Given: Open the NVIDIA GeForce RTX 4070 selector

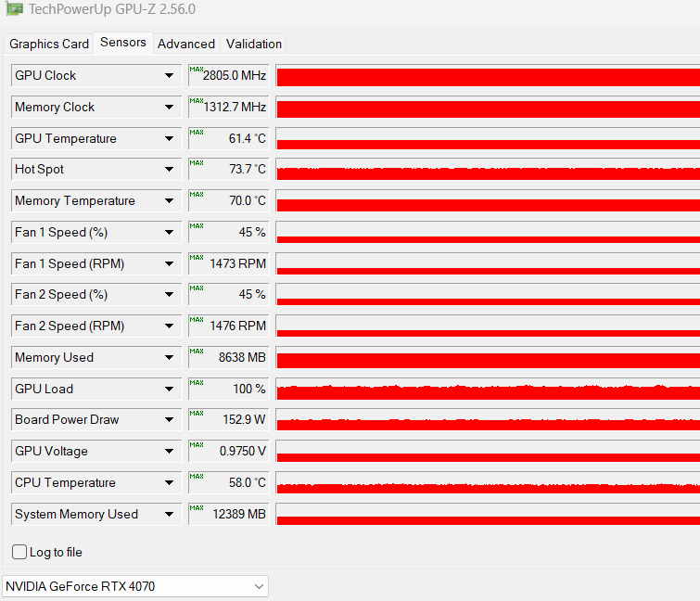Looking at the screenshot, I should tap(135, 586).
